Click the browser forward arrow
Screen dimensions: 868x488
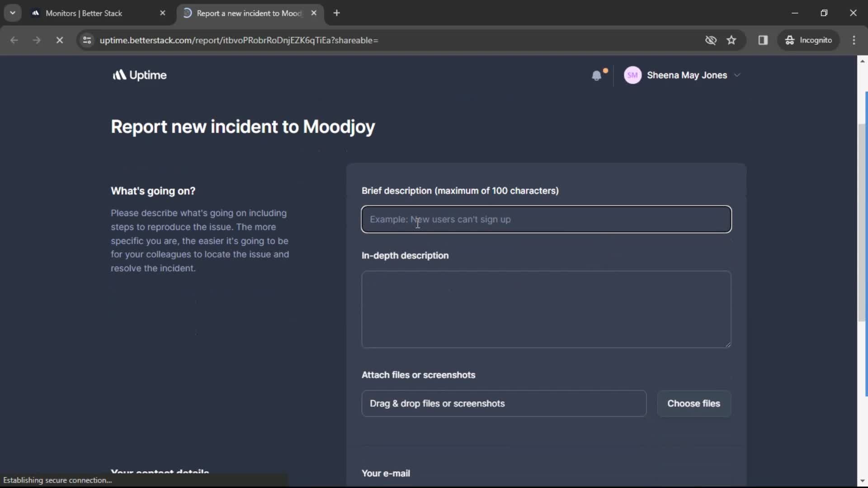pyautogui.click(x=37, y=40)
